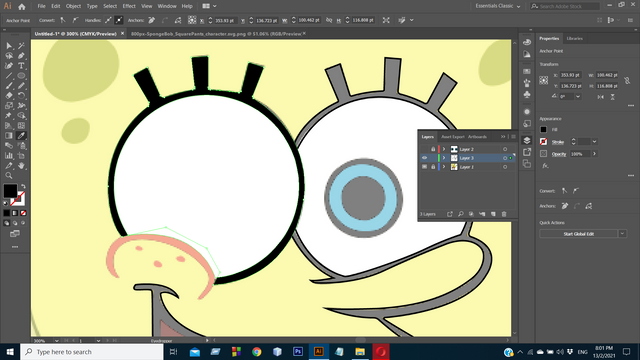Select the Eraser tool
The height and width of the screenshot is (360, 640).
pos(9,96)
